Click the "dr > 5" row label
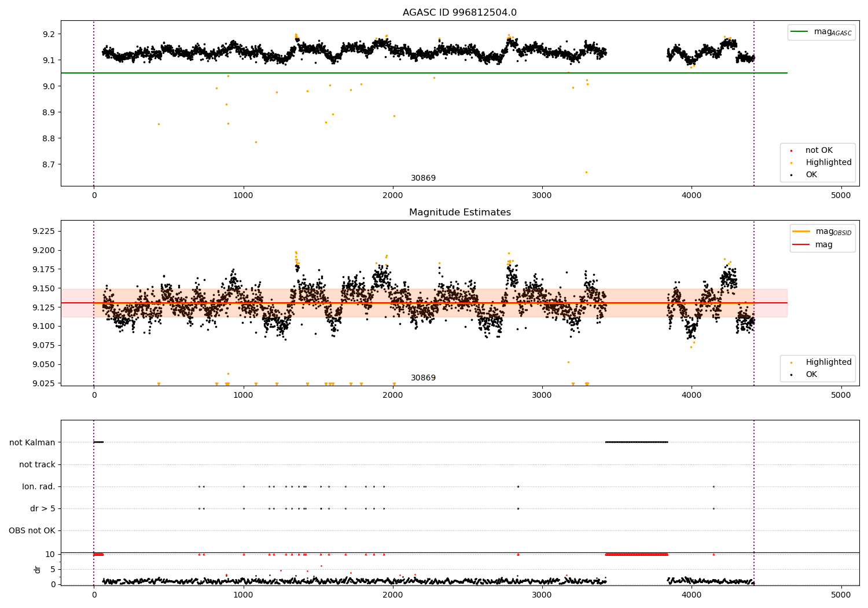 [x=43, y=508]
